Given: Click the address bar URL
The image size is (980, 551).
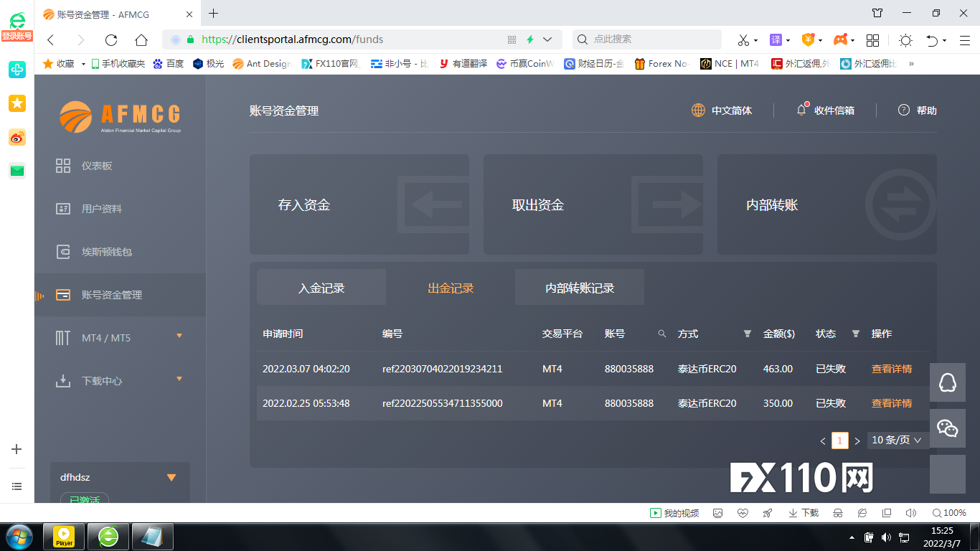Looking at the screenshot, I should [293, 39].
